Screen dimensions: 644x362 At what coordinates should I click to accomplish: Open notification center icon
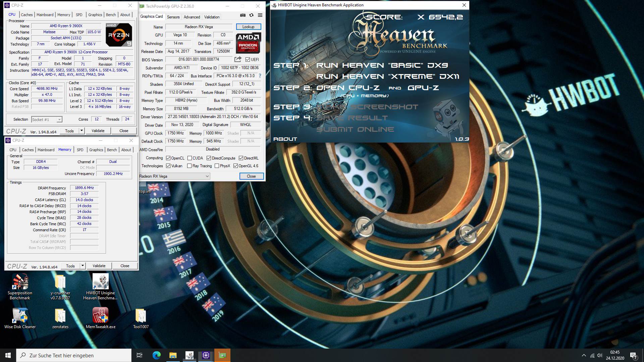(x=633, y=355)
